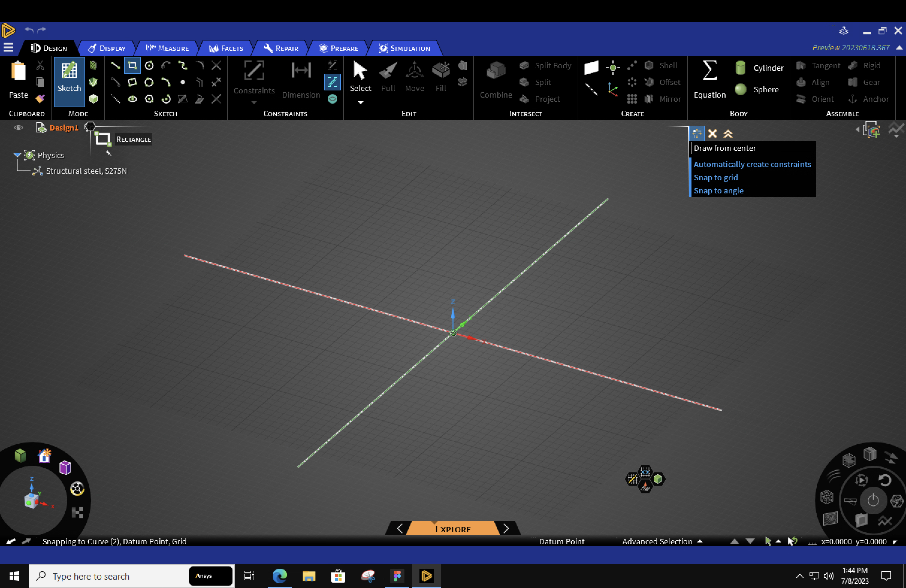
Task: Click the Point sketch tool
Action: click(x=183, y=82)
